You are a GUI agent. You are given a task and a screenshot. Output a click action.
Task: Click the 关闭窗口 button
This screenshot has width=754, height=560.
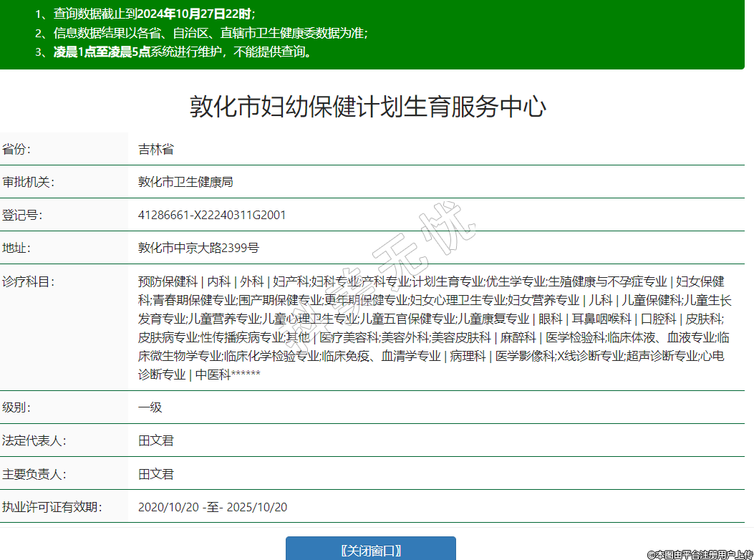[370, 550]
